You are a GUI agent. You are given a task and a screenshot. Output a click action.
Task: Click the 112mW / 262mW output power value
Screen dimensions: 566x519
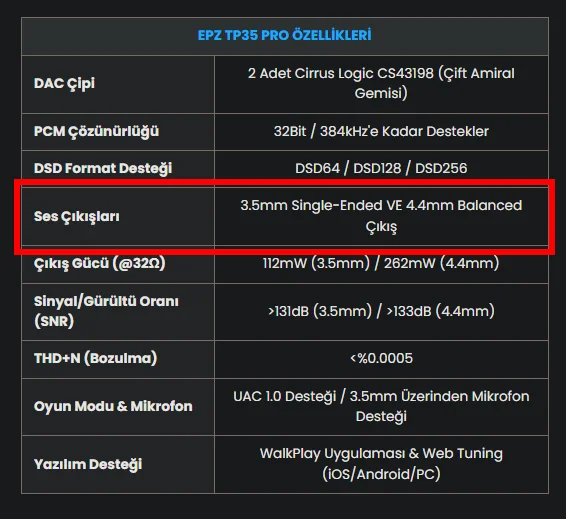(381, 263)
